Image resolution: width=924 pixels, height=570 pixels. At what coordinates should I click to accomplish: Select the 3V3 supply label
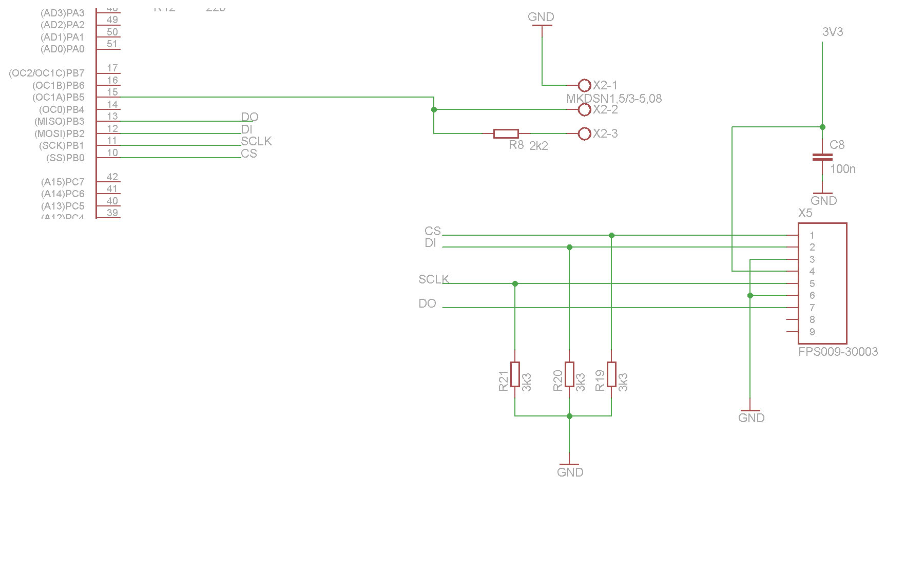(833, 32)
